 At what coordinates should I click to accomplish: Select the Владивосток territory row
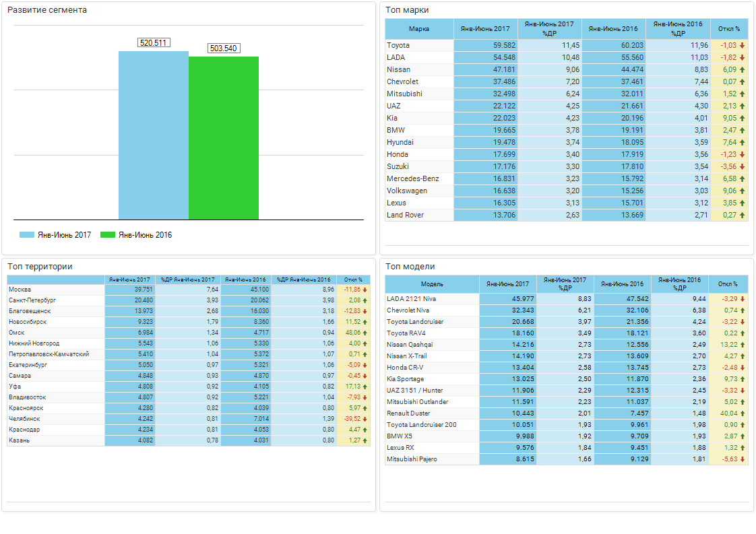[x=189, y=397]
